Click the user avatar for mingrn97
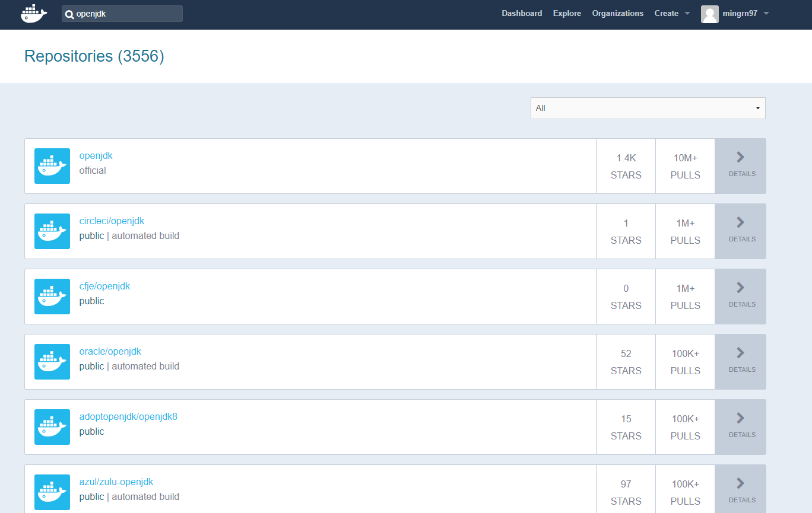 [x=710, y=14]
